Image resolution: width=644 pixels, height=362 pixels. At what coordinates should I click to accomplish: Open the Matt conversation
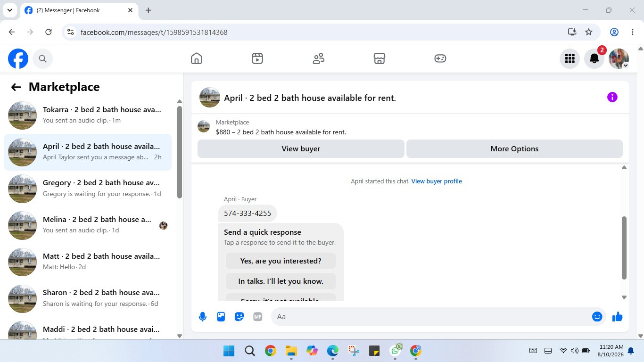[x=88, y=262]
